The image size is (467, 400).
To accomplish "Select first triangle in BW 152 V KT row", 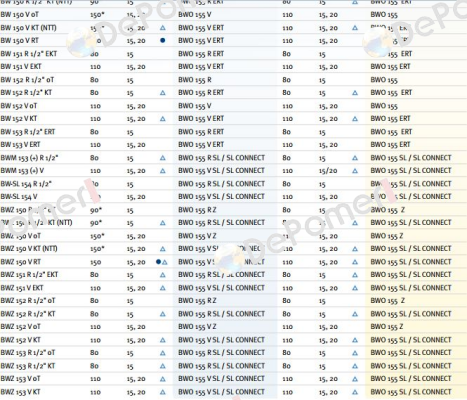I will click(163, 119).
